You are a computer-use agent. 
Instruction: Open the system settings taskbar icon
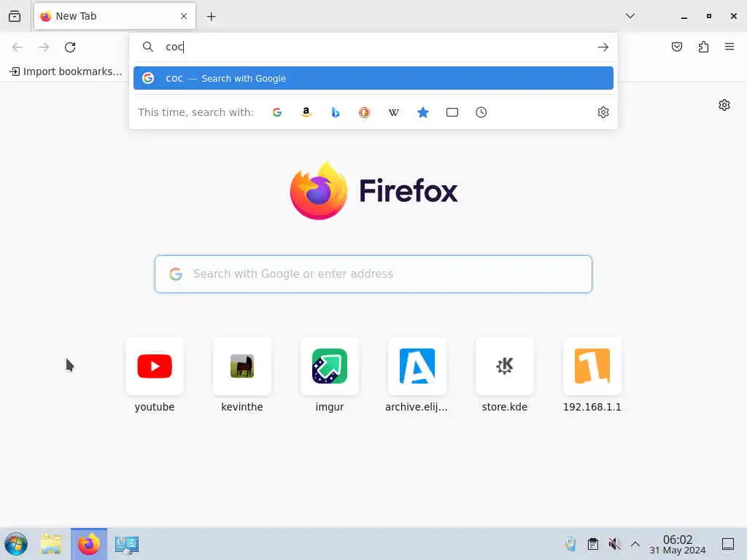(x=127, y=544)
